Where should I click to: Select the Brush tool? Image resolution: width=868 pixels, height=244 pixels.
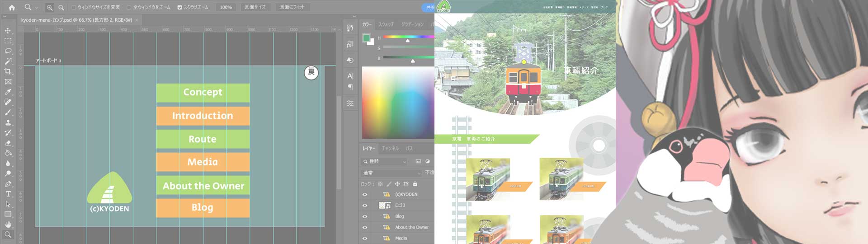coord(8,112)
